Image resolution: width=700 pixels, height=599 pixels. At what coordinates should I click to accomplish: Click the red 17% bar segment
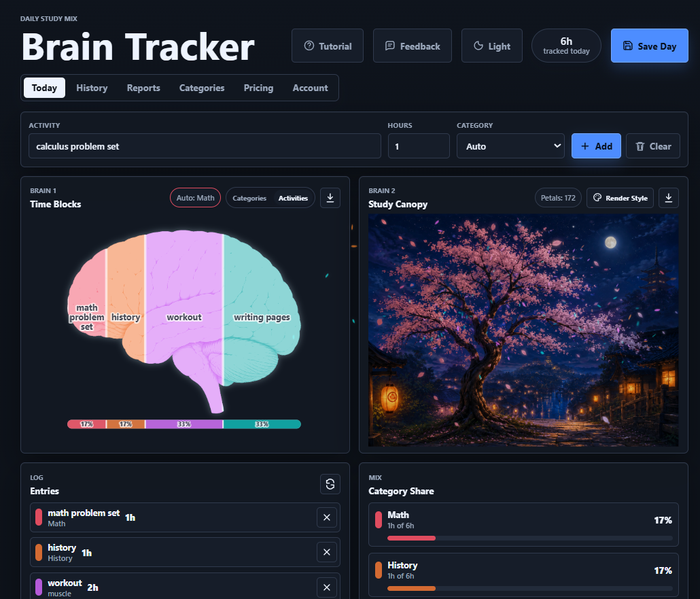(x=86, y=424)
